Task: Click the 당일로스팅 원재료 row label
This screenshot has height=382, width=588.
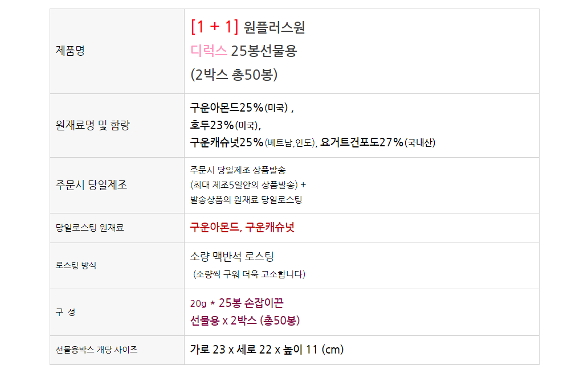Action: [89, 228]
